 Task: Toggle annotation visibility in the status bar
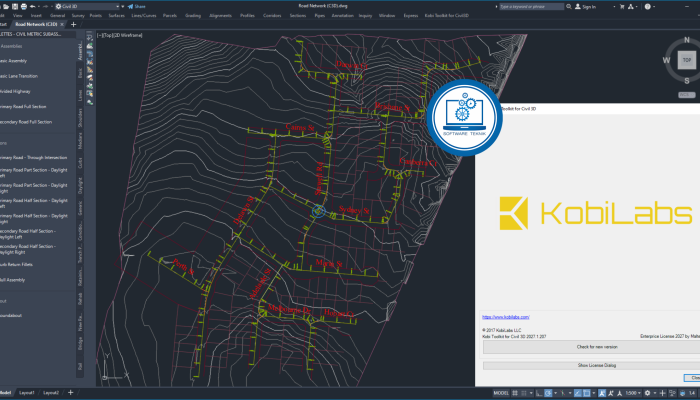(x=602, y=393)
